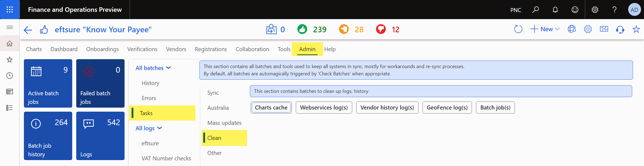Open the form layout icon
644x166 pixels.
point(604,29)
